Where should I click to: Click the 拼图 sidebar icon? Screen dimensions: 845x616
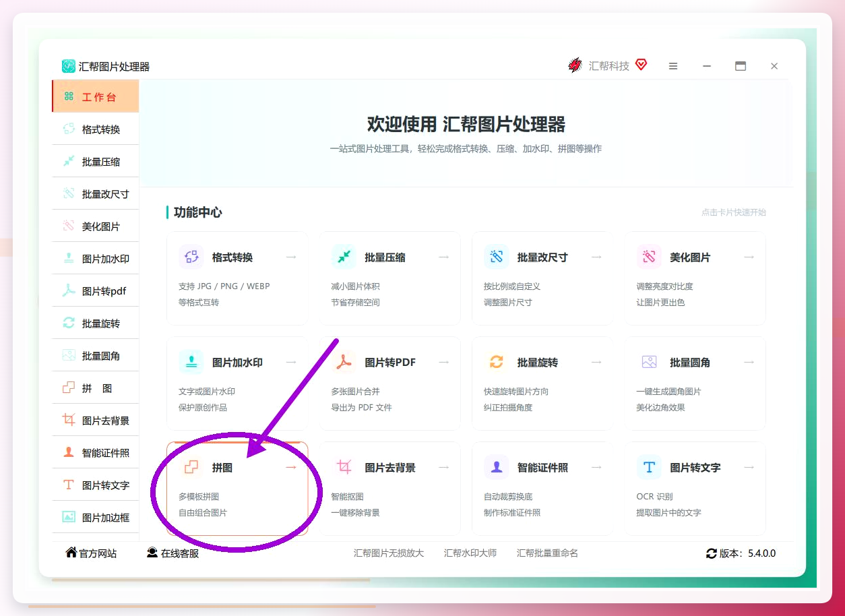click(x=69, y=388)
